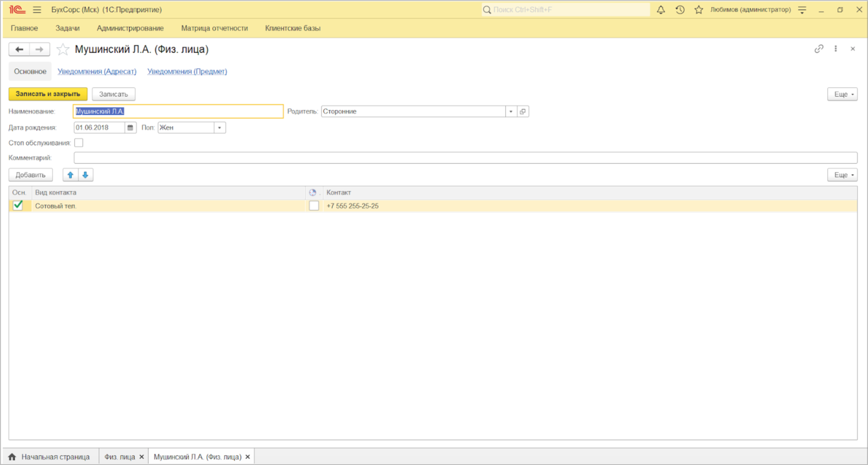Viewport: 868px width, 465px height.
Task: Move contact row up arrow
Action: tap(70, 175)
